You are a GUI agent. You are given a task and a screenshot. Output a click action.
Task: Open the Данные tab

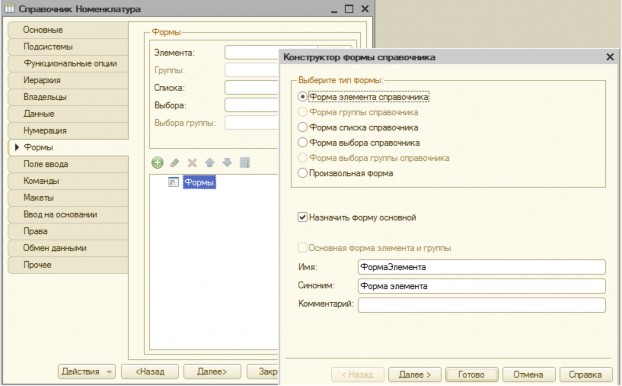click(x=68, y=113)
